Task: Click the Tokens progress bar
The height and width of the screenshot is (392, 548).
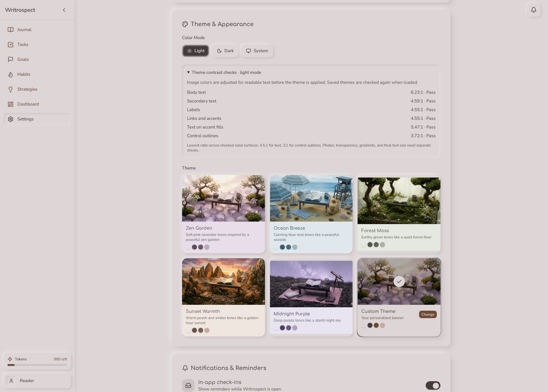Action: point(37,365)
